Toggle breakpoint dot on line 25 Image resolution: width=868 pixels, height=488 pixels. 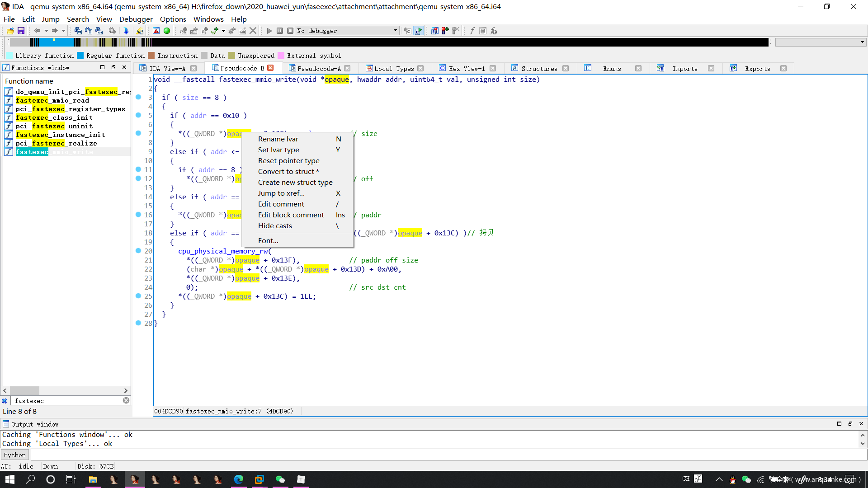[138, 296]
